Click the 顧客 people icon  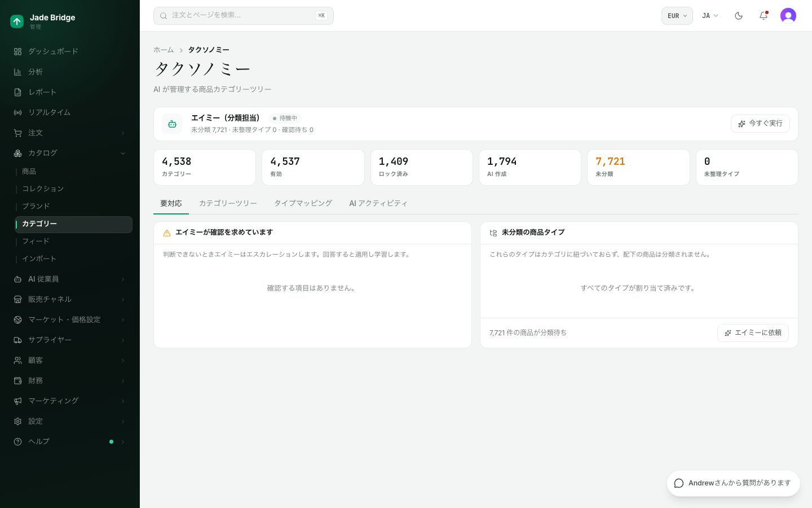(17, 360)
